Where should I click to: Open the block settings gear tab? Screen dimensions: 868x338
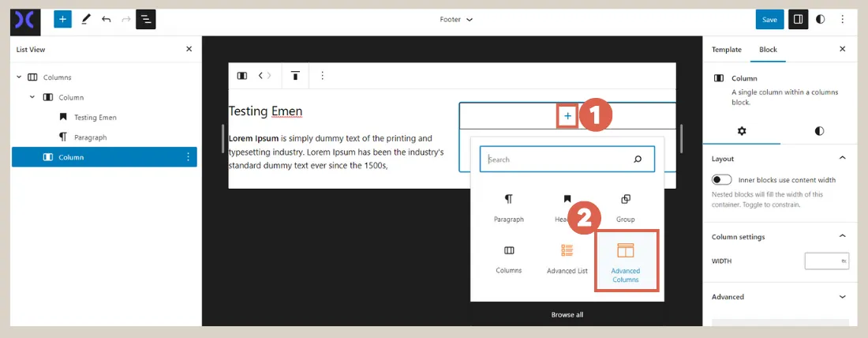pos(742,131)
